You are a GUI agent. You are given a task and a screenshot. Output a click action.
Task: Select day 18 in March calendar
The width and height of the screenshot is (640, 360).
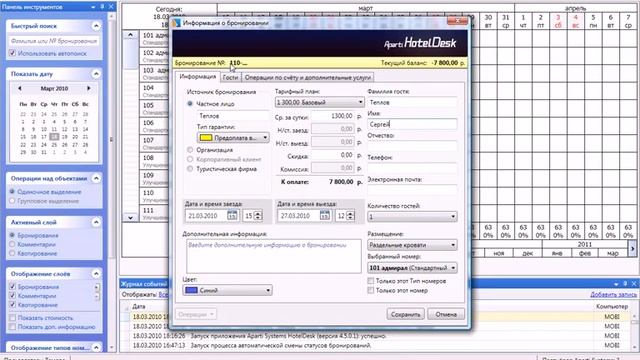[x=54, y=137]
